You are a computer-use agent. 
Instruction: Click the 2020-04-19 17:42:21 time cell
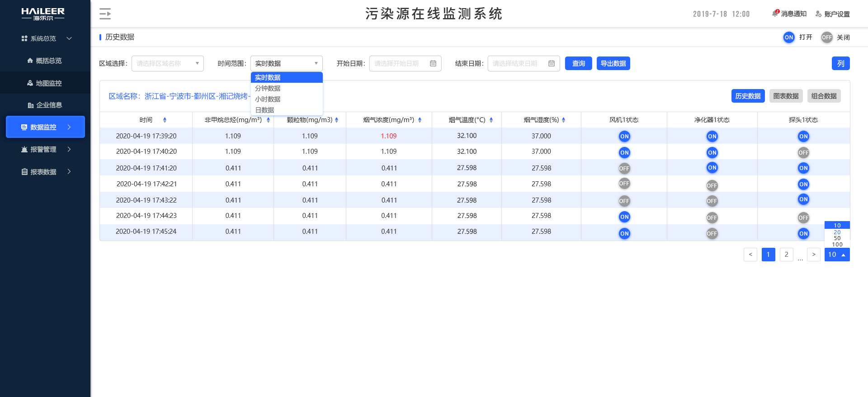[146, 184]
